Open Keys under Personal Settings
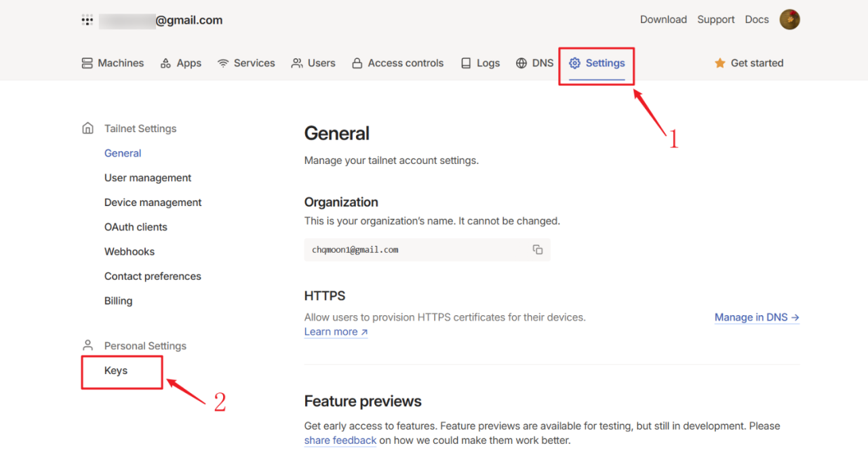868x467 pixels. [x=116, y=371]
